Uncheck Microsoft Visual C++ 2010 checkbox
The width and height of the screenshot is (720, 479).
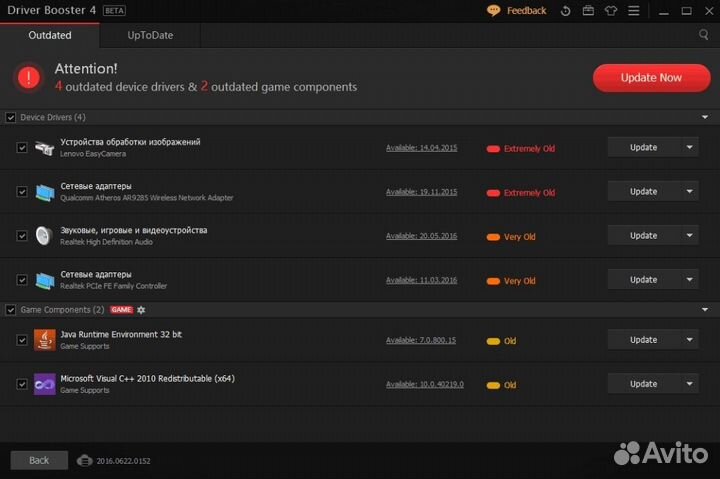(22, 384)
